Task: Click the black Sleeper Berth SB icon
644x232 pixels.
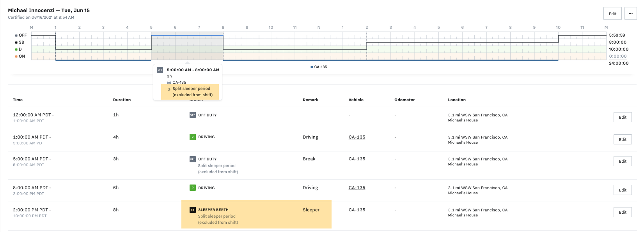Action: pos(192,210)
